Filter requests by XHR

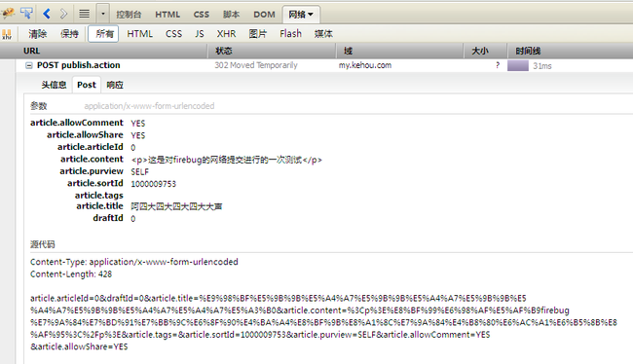point(226,34)
